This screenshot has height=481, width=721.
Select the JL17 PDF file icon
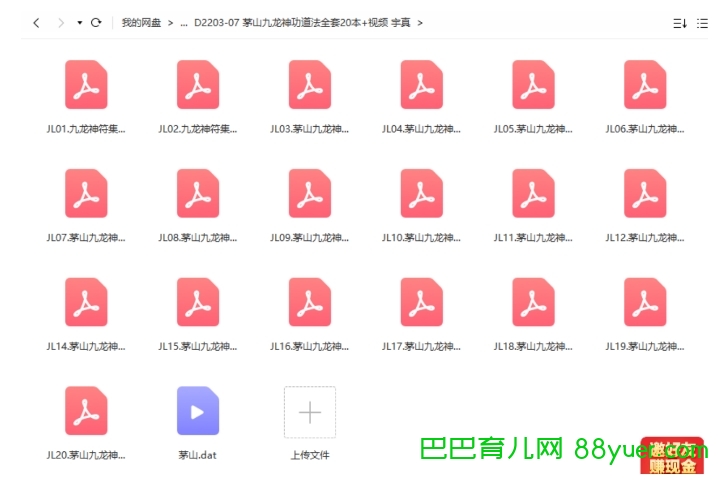(421, 302)
